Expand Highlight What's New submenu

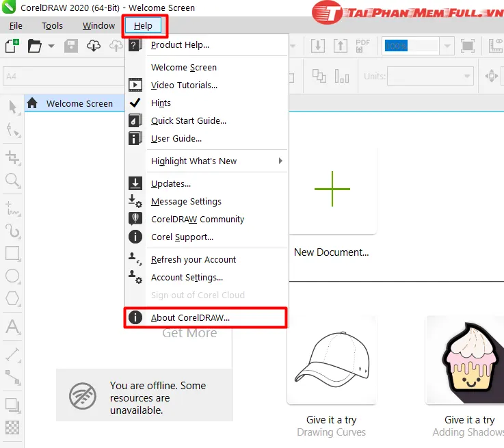click(x=207, y=161)
